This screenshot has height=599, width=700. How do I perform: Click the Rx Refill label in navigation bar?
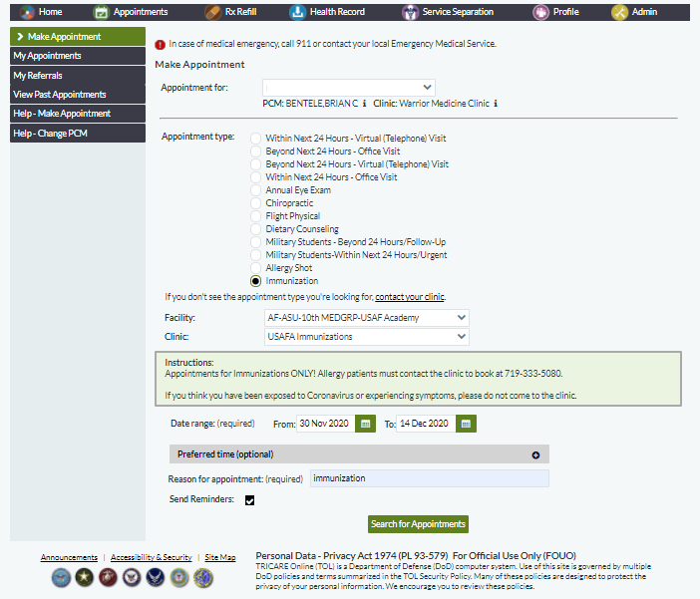tap(240, 12)
